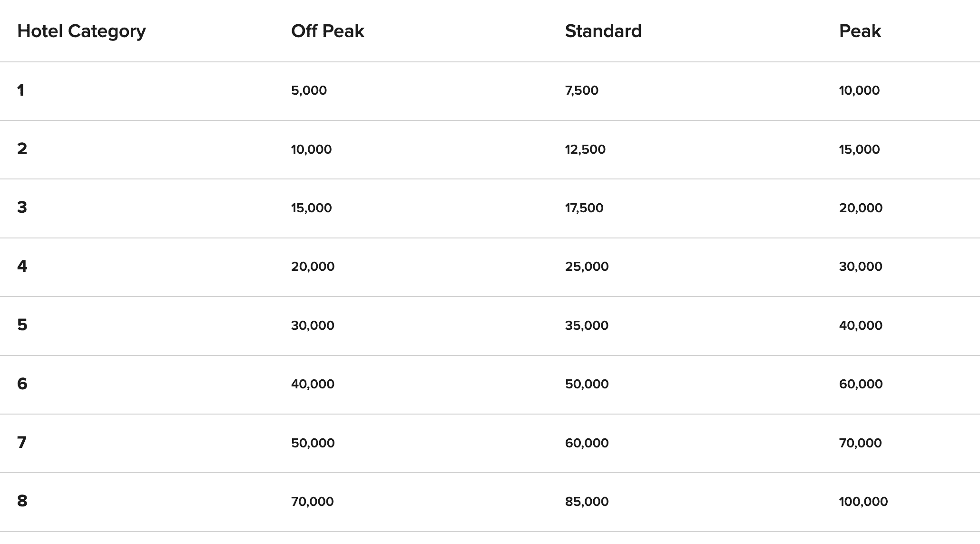The height and width of the screenshot is (544, 980).
Task: Click the 17,500 Standard value
Action: pyautogui.click(x=584, y=208)
